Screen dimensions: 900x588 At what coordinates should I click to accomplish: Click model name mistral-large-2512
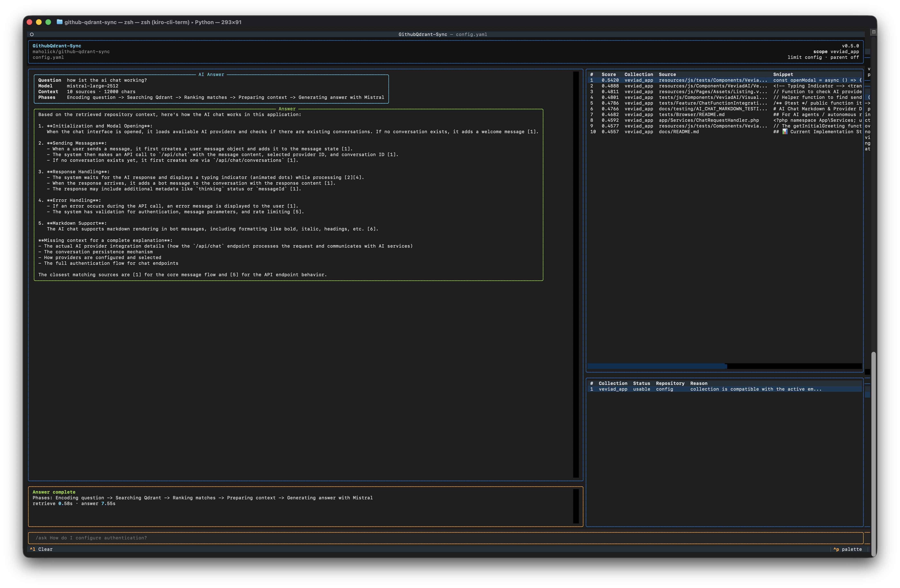[x=92, y=86]
